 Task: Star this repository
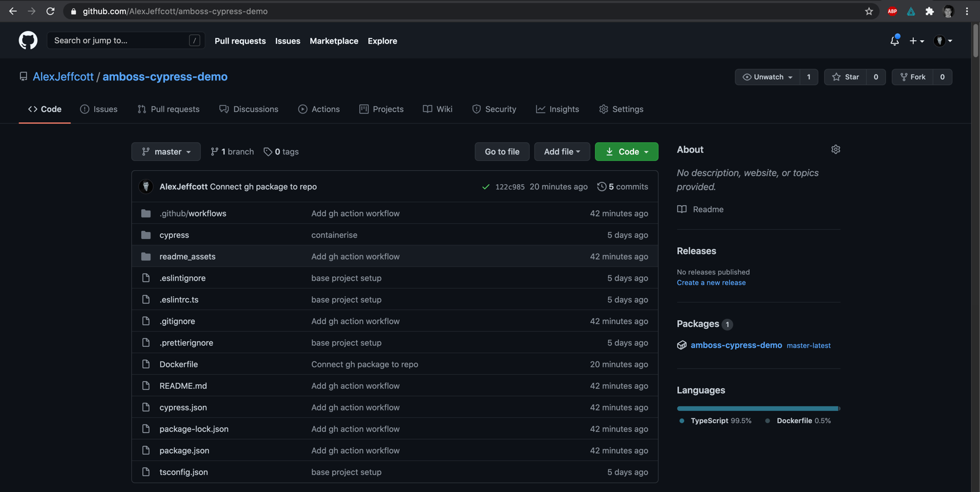[x=845, y=77]
